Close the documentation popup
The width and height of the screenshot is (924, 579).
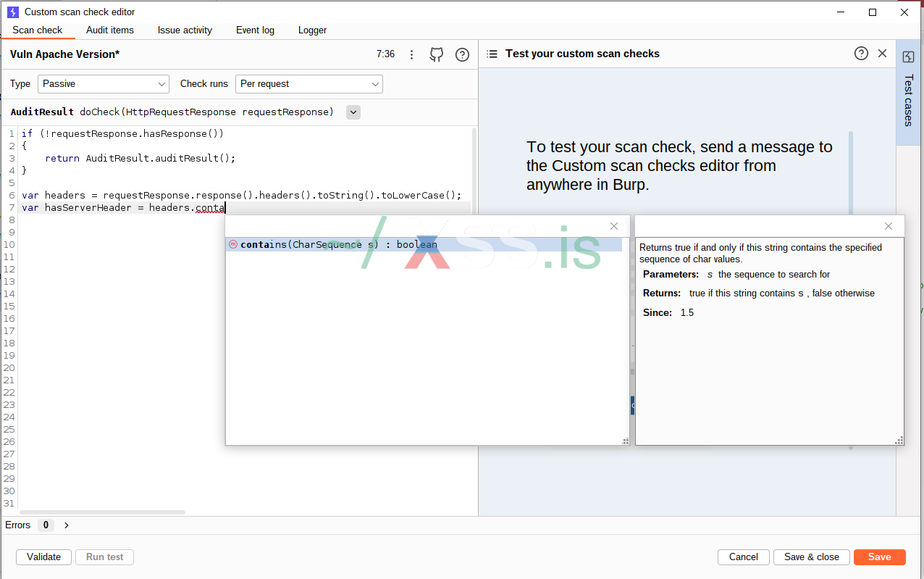click(x=889, y=226)
